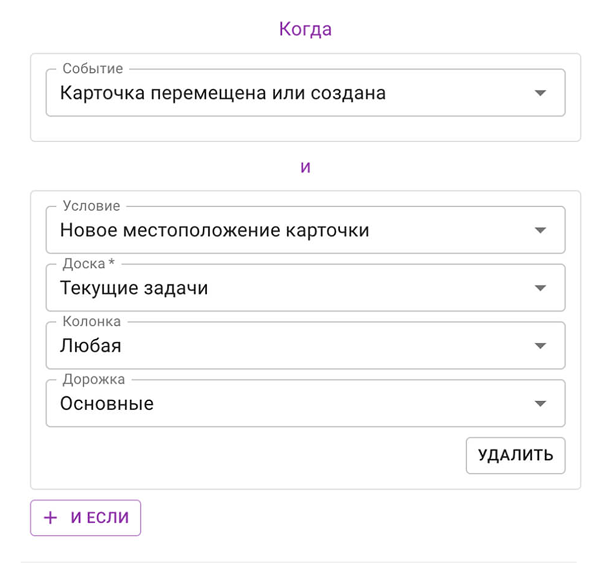Image resolution: width=600 pixels, height=563 pixels.
Task: Click the arrow icon of Доска dropdown
Action: [x=540, y=288]
